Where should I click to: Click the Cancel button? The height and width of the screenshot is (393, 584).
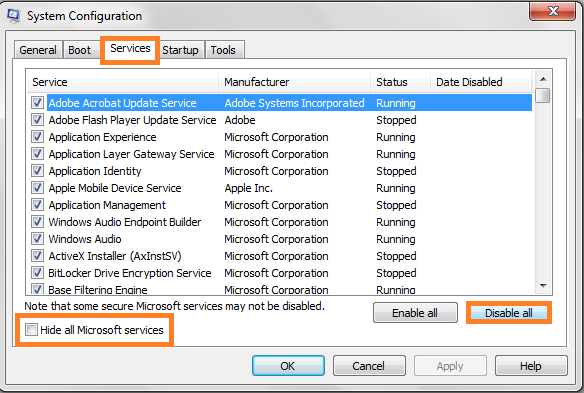point(369,366)
